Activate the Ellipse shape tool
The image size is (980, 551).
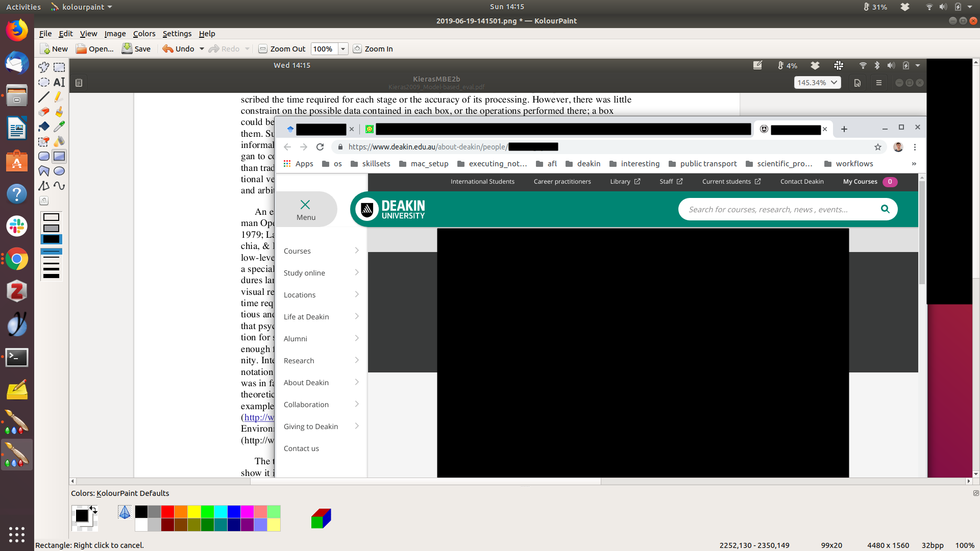click(59, 171)
